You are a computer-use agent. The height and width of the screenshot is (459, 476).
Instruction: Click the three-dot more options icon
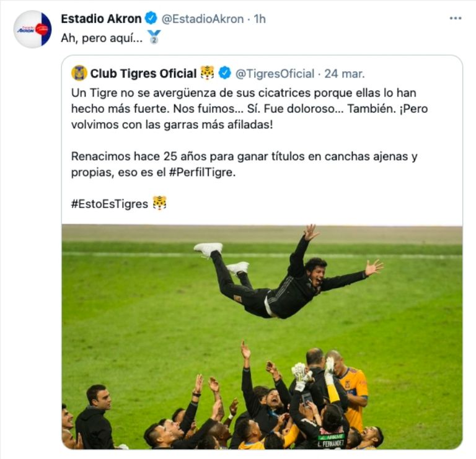tap(456, 19)
